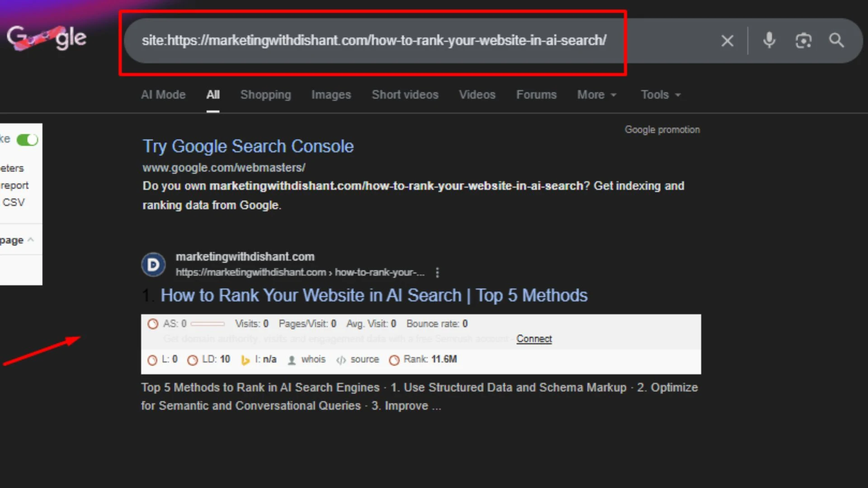Image resolution: width=868 pixels, height=488 pixels.
Task: Activate voice search with the microphone icon
Action: point(769,41)
